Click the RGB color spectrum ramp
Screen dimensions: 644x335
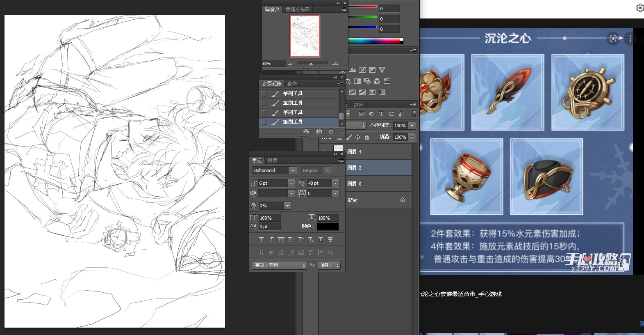point(375,41)
